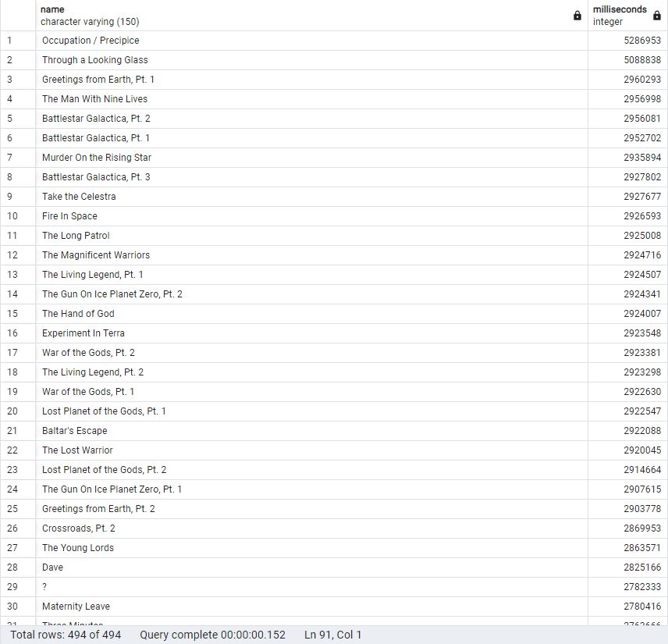Click 'Total rows: 494 of 494' status text
The width and height of the screenshot is (668, 644).
click(x=66, y=635)
